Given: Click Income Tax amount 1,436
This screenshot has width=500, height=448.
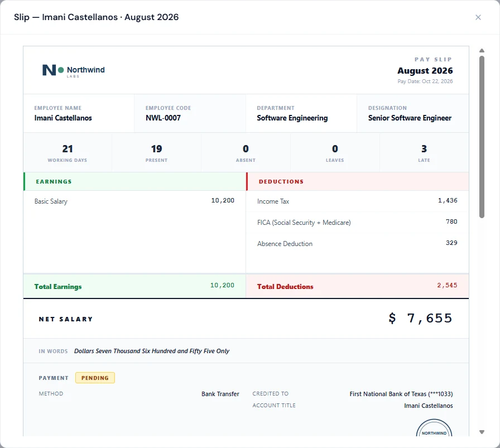Looking at the screenshot, I should click(448, 200).
